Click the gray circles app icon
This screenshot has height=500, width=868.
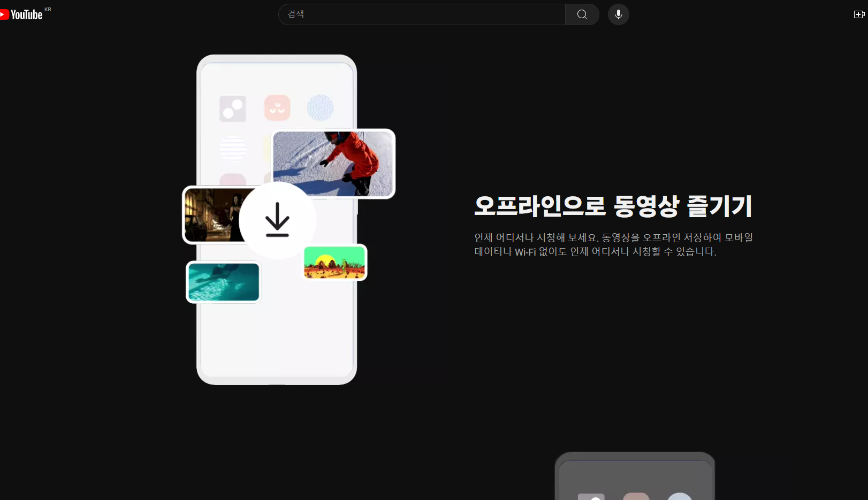(x=233, y=109)
